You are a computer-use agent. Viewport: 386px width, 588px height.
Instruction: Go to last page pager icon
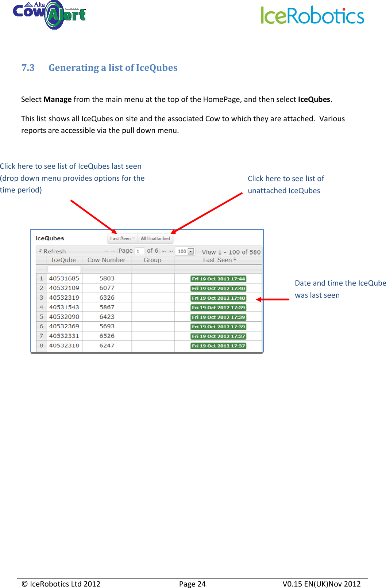pyautogui.click(x=171, y=251)
